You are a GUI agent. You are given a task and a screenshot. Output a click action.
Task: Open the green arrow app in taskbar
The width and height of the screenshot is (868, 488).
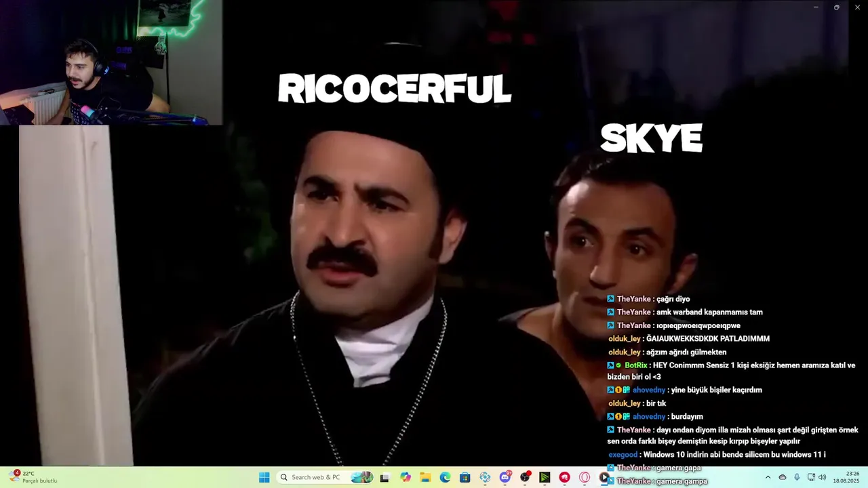coord(545,477)
